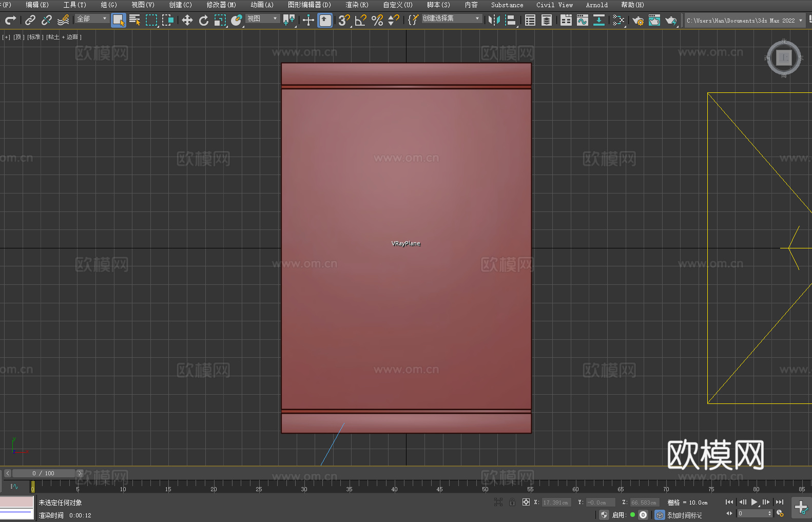Open Curve Editor icon
The width and height of the screenshot is (812, 522).
pos(583,20)
